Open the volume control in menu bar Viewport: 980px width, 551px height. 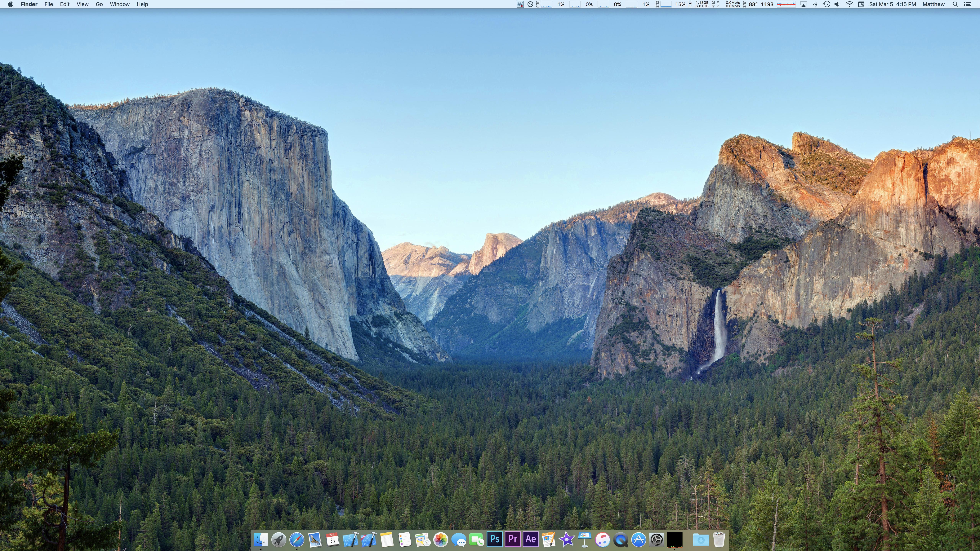[837, 4]
